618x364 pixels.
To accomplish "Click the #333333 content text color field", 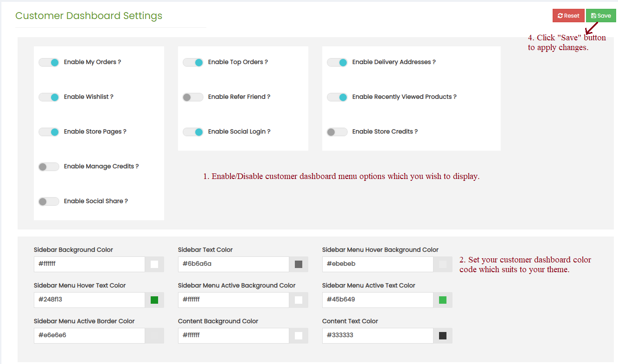I will click(378, 336).
